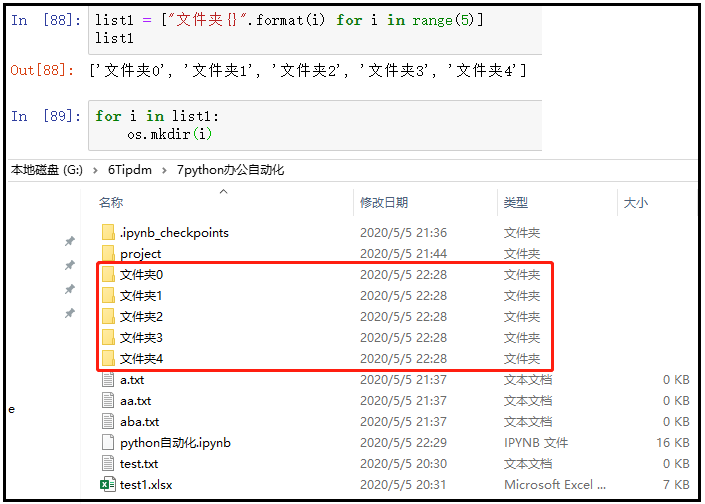Viewport: 705px width, 504px height.
Task: Click into notebook cell In [88] code
Action: coord(315,29)
